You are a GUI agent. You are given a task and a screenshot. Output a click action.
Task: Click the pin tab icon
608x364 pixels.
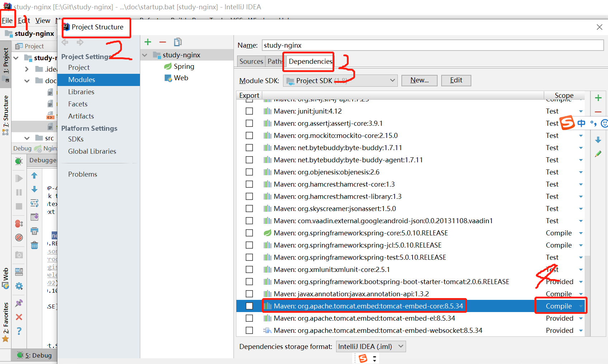pos(19,303)
